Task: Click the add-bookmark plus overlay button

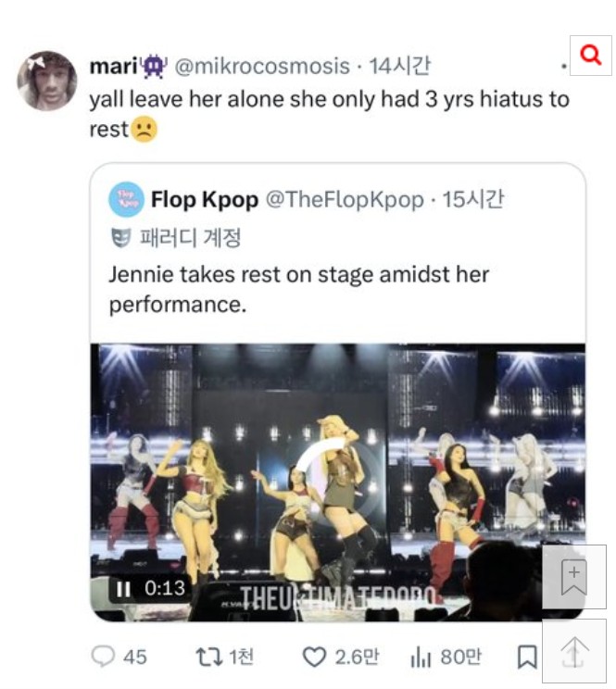Action: 573,577
